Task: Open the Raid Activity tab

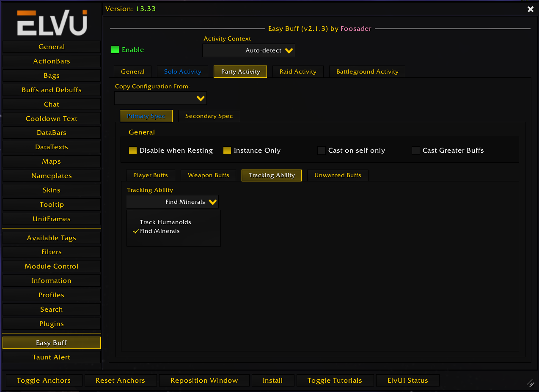Action: click(298, 71)
